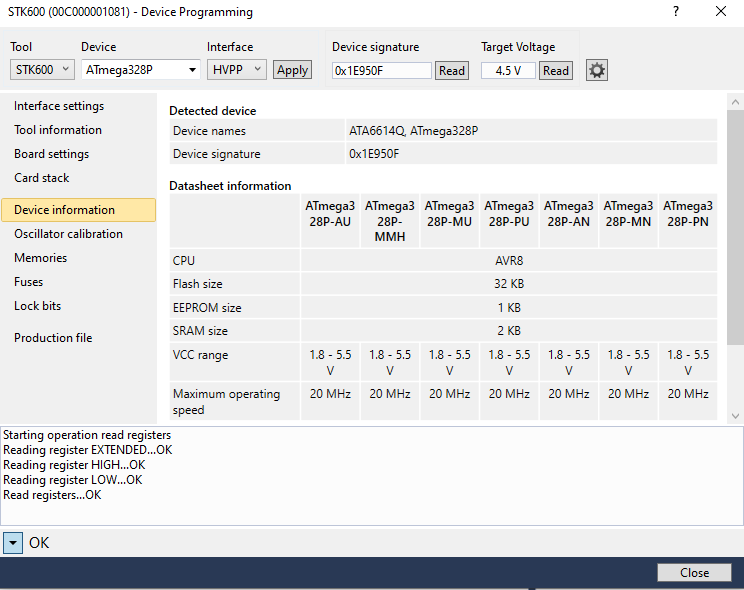The width and height of the screenshot is (744, 590).
Task: Click the VCC range row label
Action: click(234, 362)
